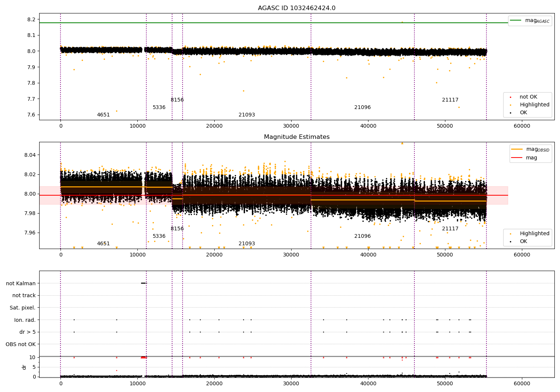
Task: Click obsid label 8156 in the top plot
Action: 177,100
